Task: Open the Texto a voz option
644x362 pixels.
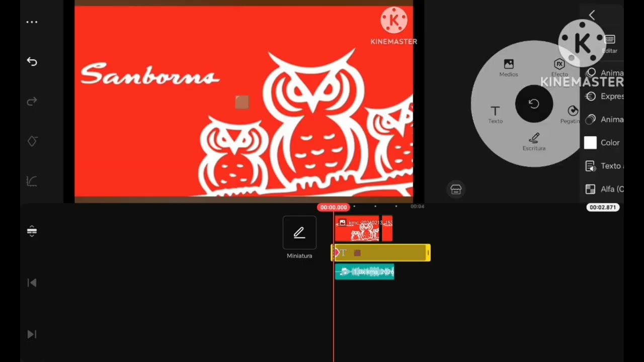Action: (604, 166)
